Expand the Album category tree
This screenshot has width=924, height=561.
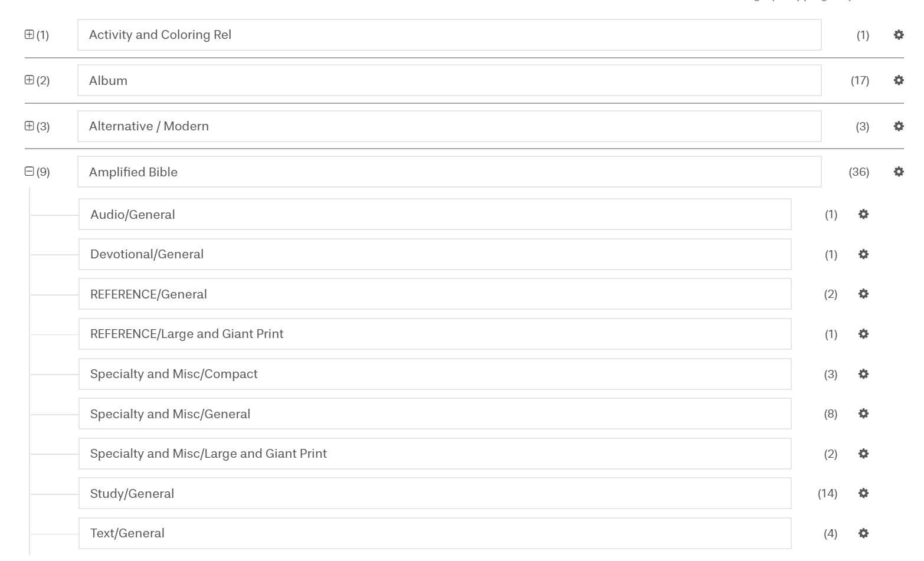click(x=29, y=80)
